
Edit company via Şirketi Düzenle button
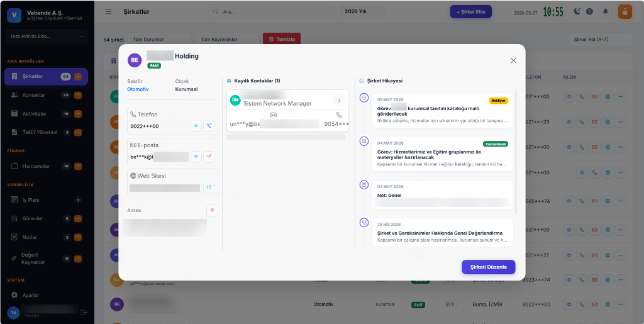(488, 267)
